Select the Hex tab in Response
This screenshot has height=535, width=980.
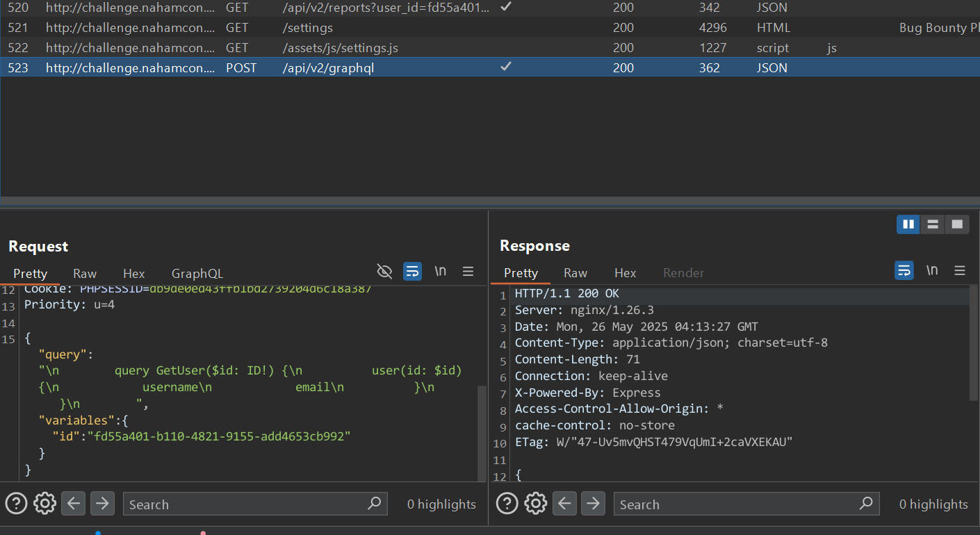tap(625, 273)
